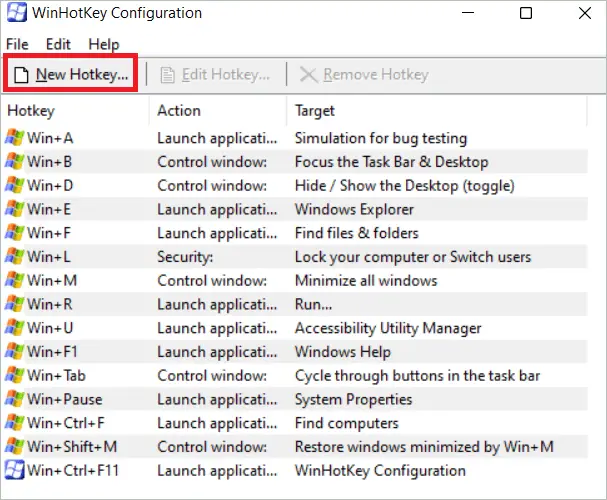Screen dimensions: 607x500
Task: Select the Win+Ctrl+F11 hotkey text
Action: coord(73,471)
